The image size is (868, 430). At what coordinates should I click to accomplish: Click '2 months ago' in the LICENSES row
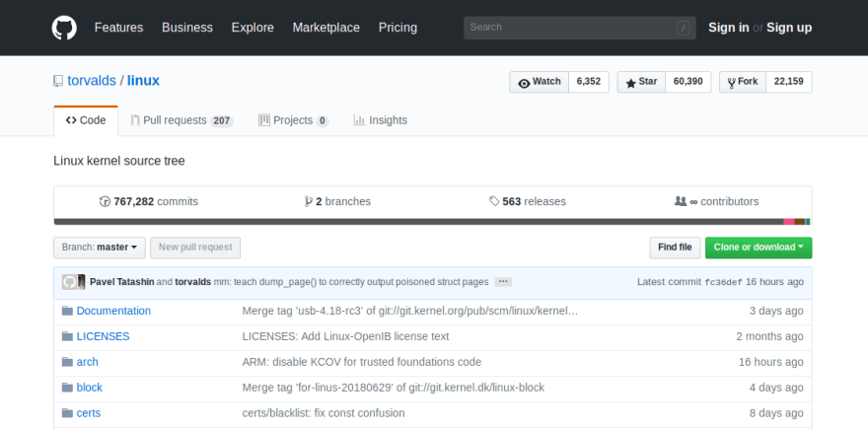click(x=769, y=336)
